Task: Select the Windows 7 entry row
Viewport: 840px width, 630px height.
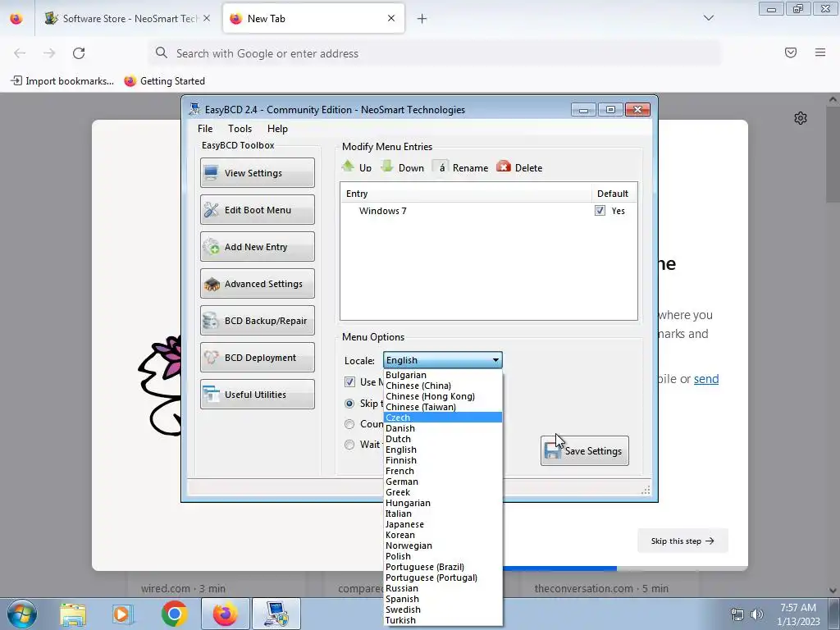Action: tap(489, 211)
